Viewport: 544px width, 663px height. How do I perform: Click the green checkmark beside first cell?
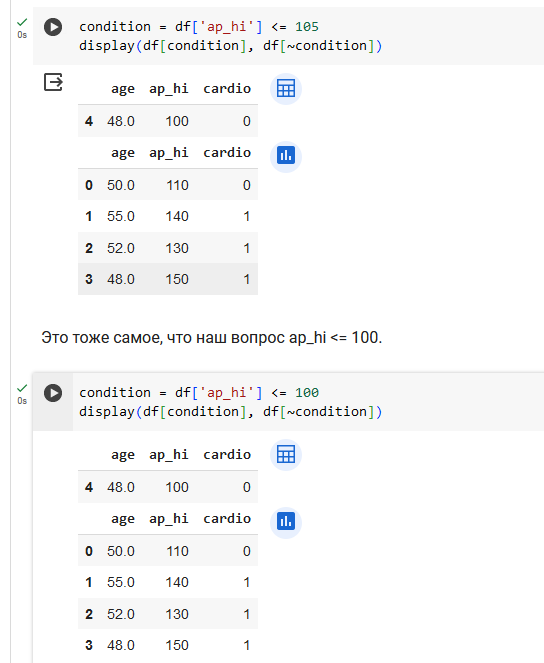22,22
